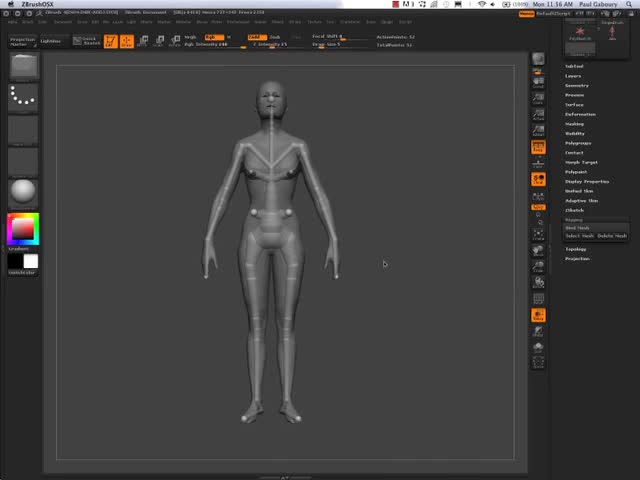Screen dimensions: 640x480
Task: Click right-shelf Scale view icon
Action: (538, 267)
